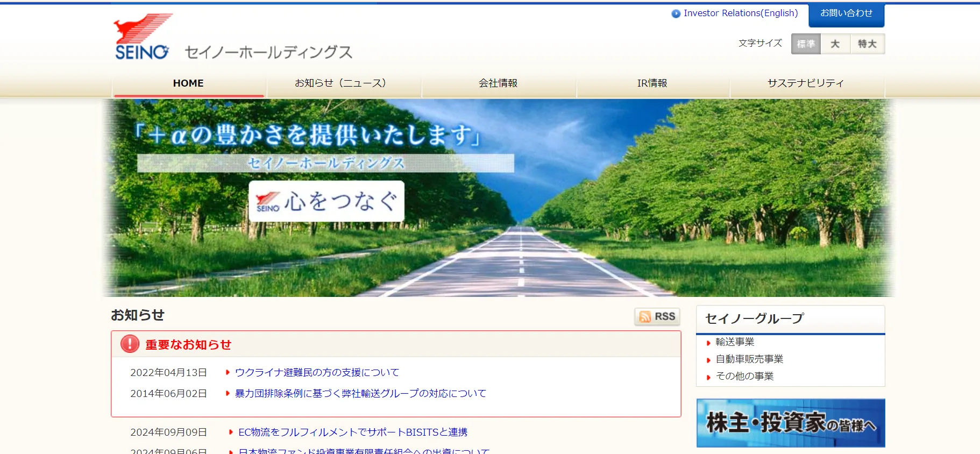Click the RSS feed icon button
This screenshot has height=454, width=980.
(x=657, y=317)
